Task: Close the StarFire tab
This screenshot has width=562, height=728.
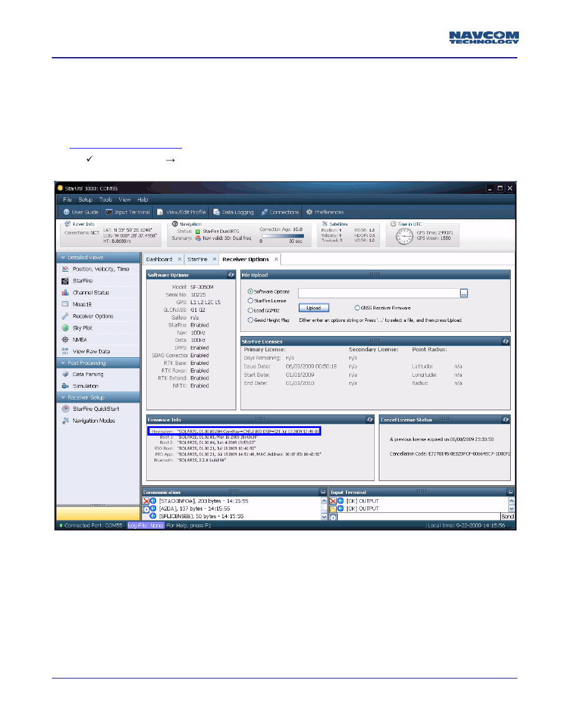Action: click(x=214, y=259)
